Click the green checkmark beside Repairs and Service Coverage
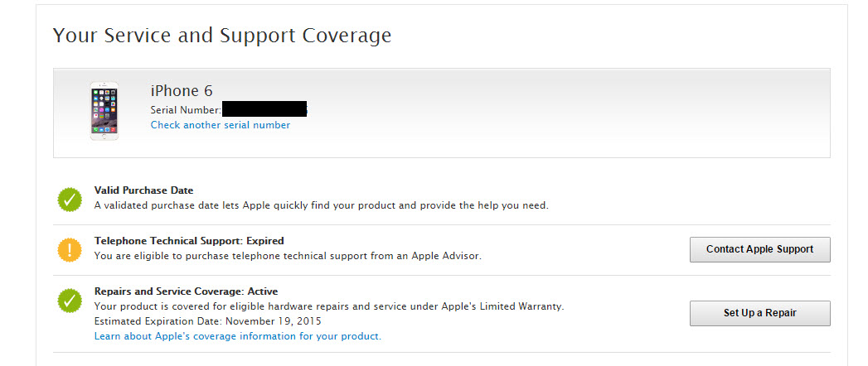 tap(70, 301)
